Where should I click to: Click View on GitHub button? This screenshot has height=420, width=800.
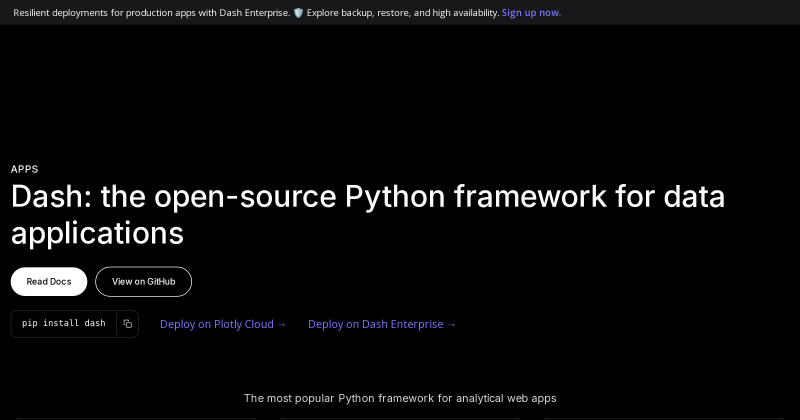143,282
